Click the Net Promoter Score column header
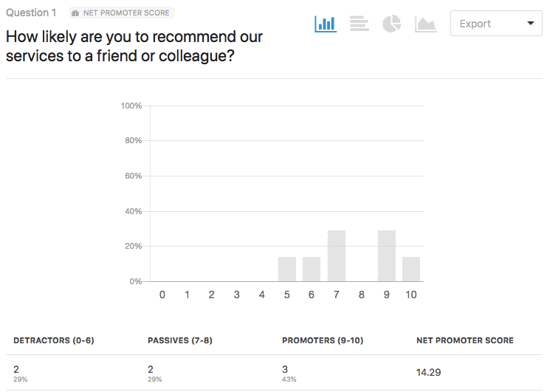 tap(465, 340)
